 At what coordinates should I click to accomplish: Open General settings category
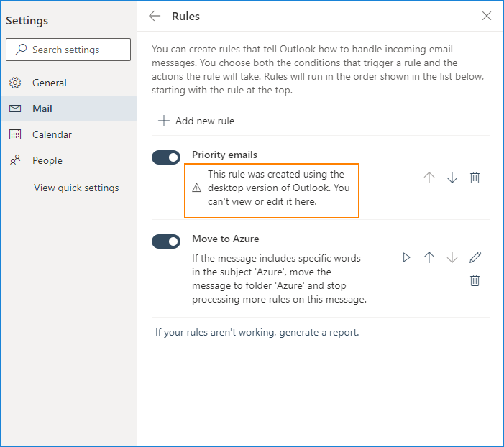point(49,83)
